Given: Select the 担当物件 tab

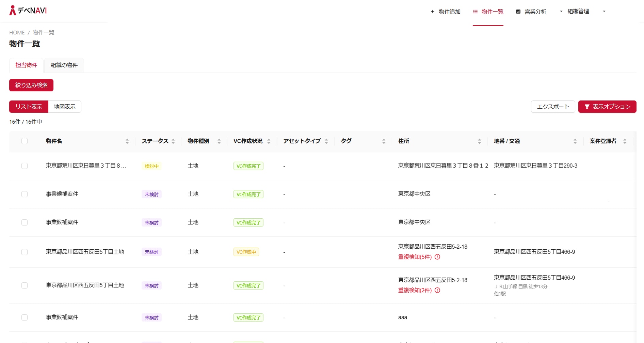Looking at the screenshot, I should pyautogui.click(x=26, y=65).
